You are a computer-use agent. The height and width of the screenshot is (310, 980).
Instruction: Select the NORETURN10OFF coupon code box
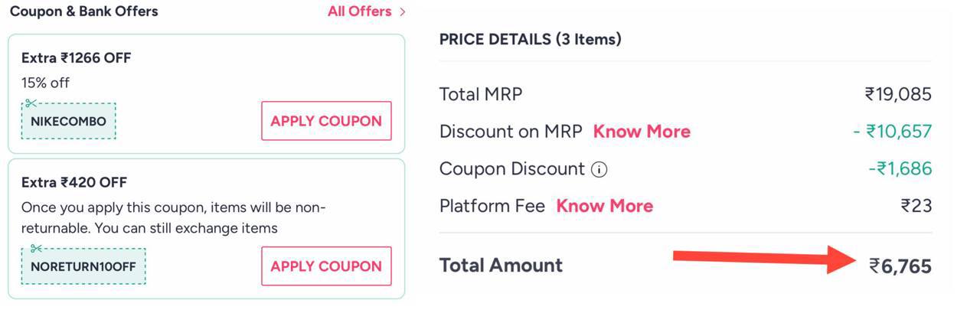click(x=83, y=267)
